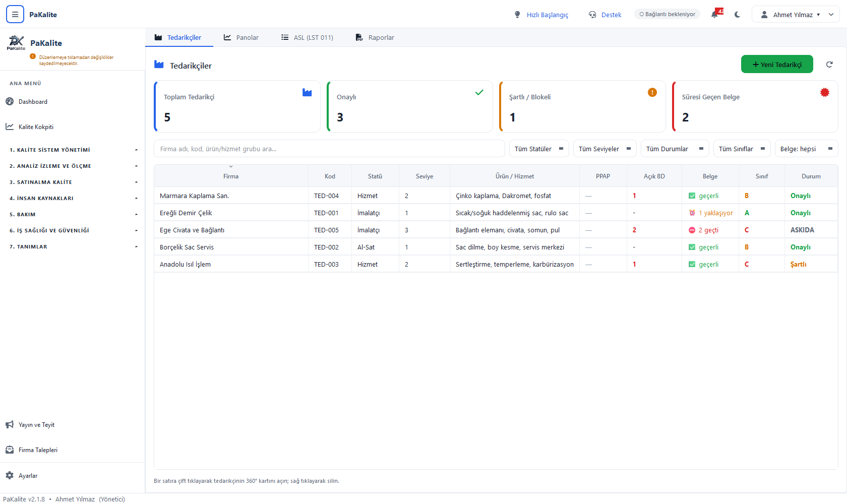Switch to the ASL (LST 011) tab

pos(307,37)
